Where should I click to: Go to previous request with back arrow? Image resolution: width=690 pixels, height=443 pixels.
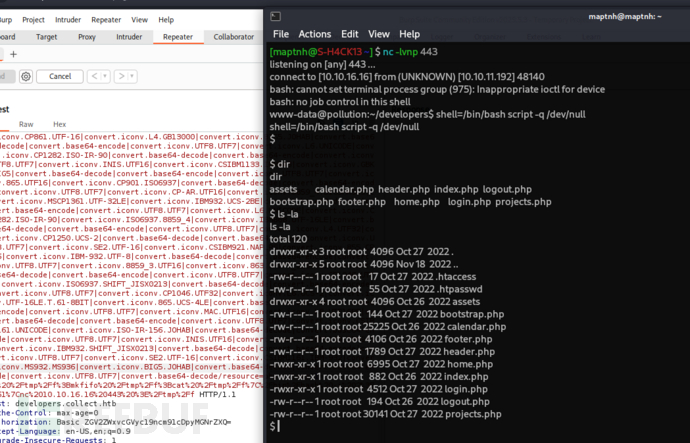(x=94, y=76)
